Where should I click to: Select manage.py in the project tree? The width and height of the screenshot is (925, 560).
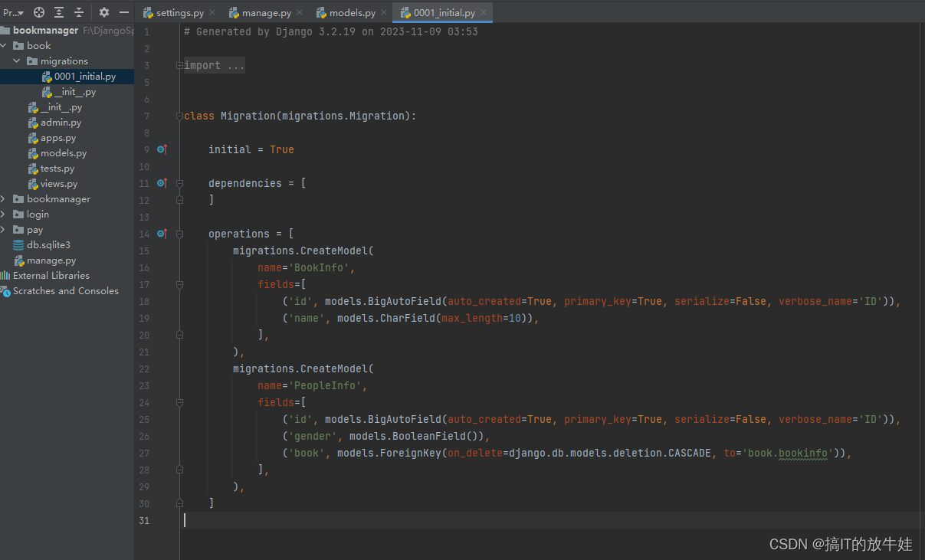(51, 260)
